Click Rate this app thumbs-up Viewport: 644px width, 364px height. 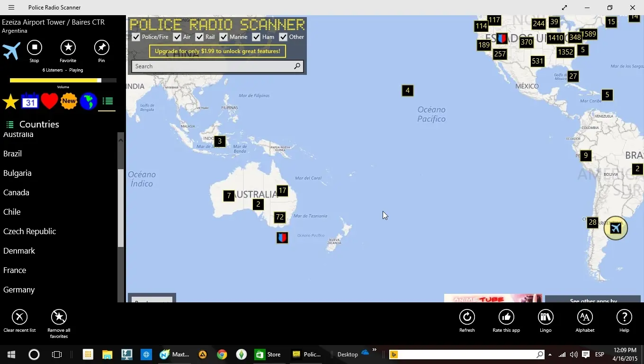(x=506, y=321)
